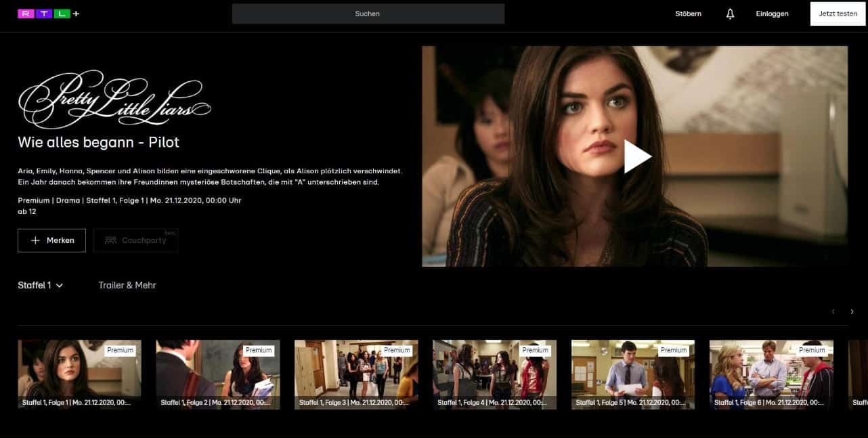This screenshot has width=868, height=438.
Task: Open Staffel 1, Folge 6 thumbnail
Action: (771, 374)
